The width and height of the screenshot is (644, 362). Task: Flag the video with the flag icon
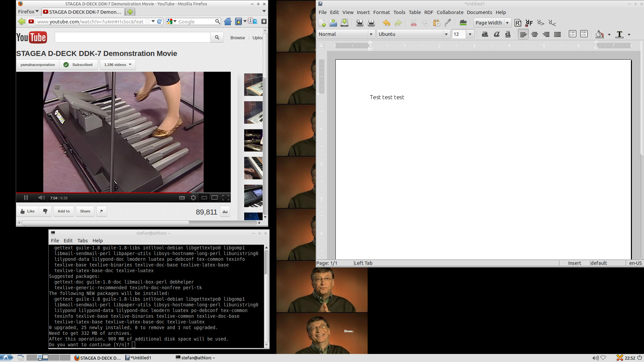(x=102, y=211)
